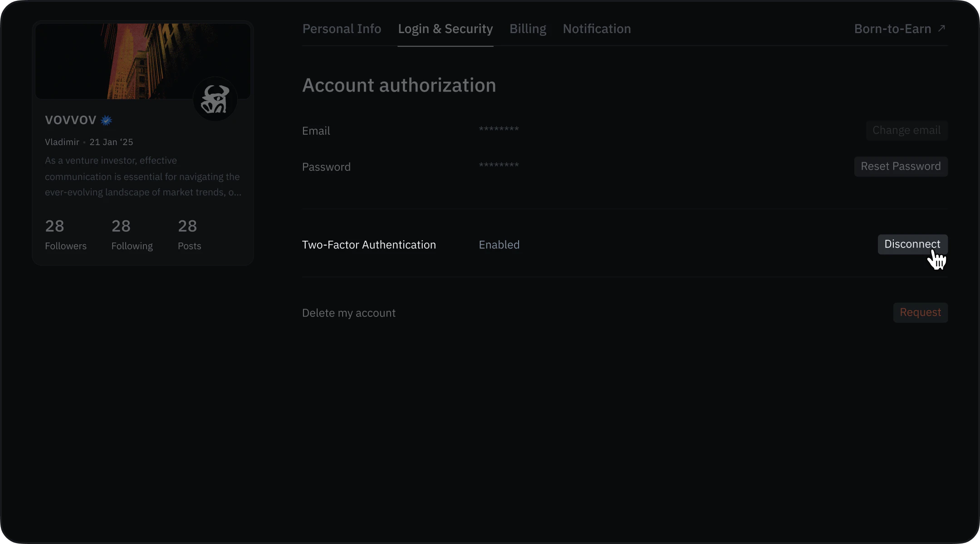Open the Born-to-Earn link
This screenshot has width=980, height=544.
pyautogui.click(x=892, y=29)
